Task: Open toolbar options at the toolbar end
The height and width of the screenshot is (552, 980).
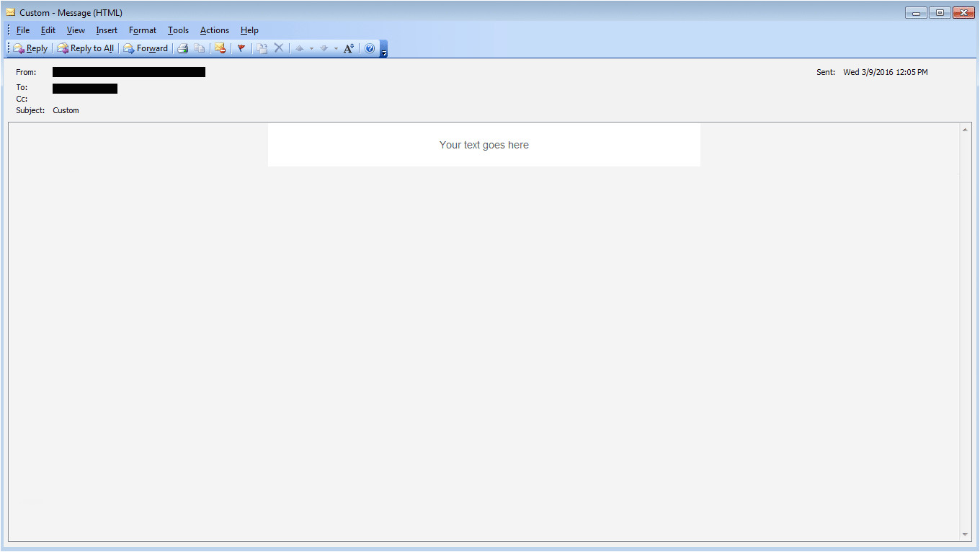Action: (384, 50)
